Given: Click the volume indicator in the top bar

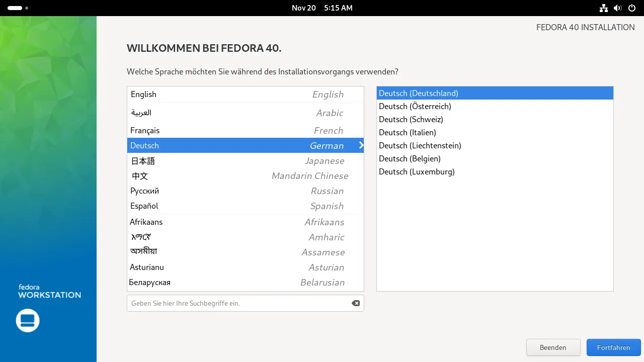Looking at the screenshot, I should 618,8.
